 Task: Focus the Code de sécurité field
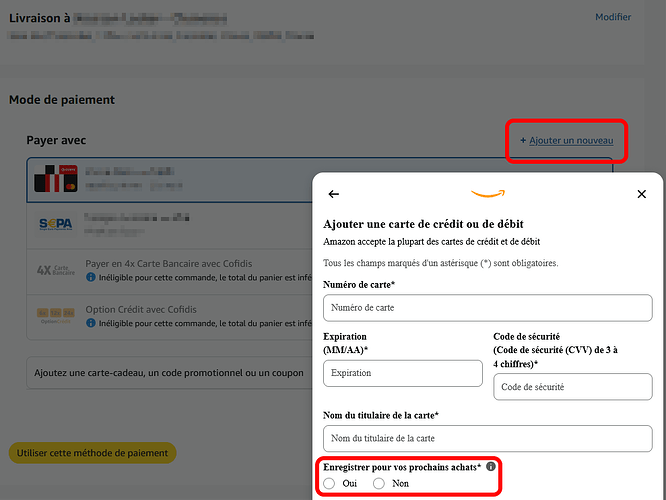572,387
